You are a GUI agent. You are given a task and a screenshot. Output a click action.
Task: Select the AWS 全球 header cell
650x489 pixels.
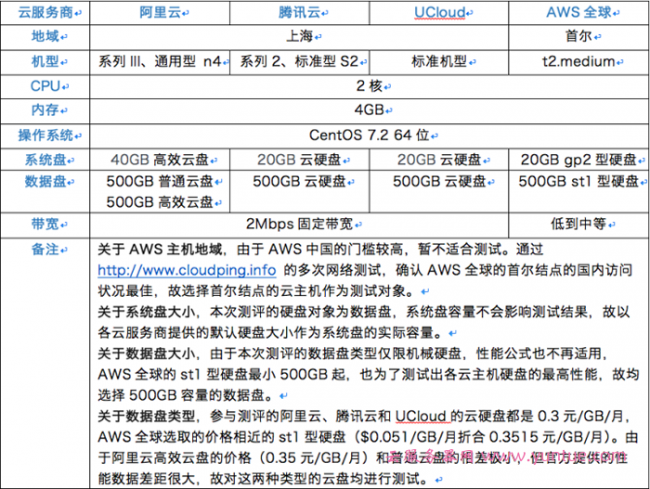pyautogui.click(x=578, y=14)
